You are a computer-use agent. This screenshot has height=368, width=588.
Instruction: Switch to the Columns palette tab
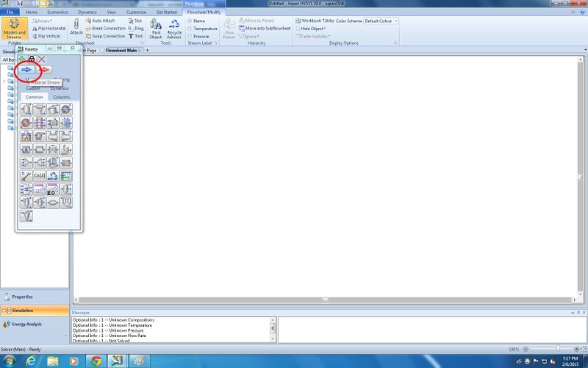[61, 96]
